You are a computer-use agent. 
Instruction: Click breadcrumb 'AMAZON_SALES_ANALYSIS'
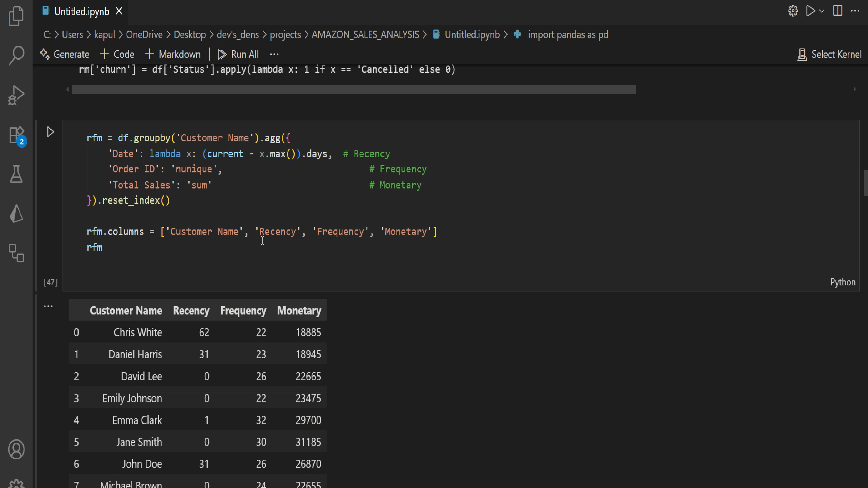click(365, 35)
